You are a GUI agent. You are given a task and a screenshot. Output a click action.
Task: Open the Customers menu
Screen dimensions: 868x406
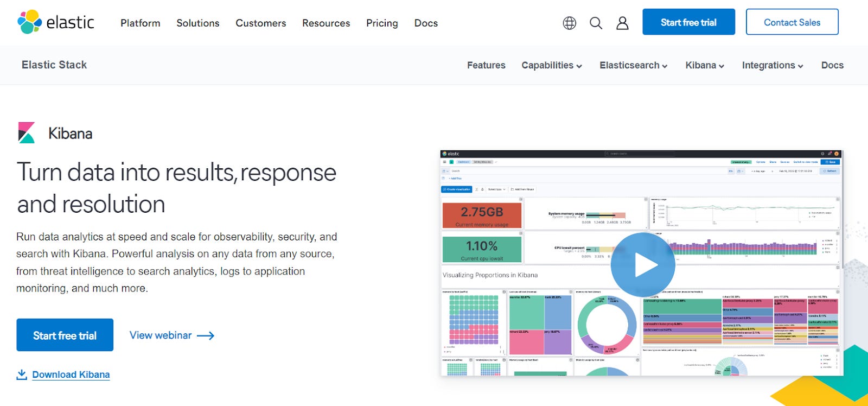coord(261,23)
